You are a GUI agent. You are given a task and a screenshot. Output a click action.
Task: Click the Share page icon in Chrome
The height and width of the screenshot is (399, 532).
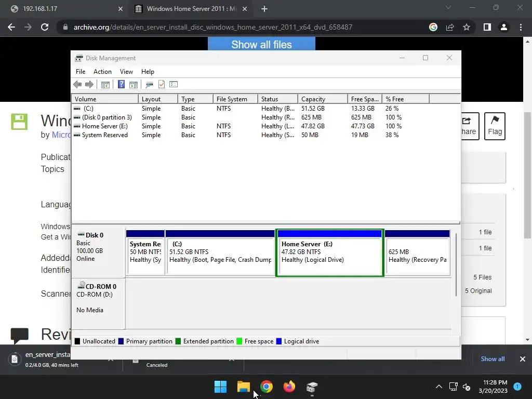coord(450,27)
